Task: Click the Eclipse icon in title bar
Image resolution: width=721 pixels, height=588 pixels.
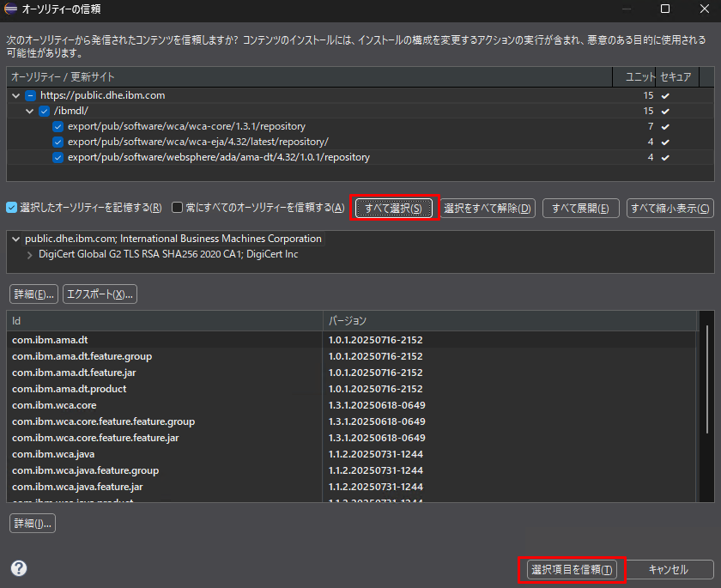Action: coord(10,9)
